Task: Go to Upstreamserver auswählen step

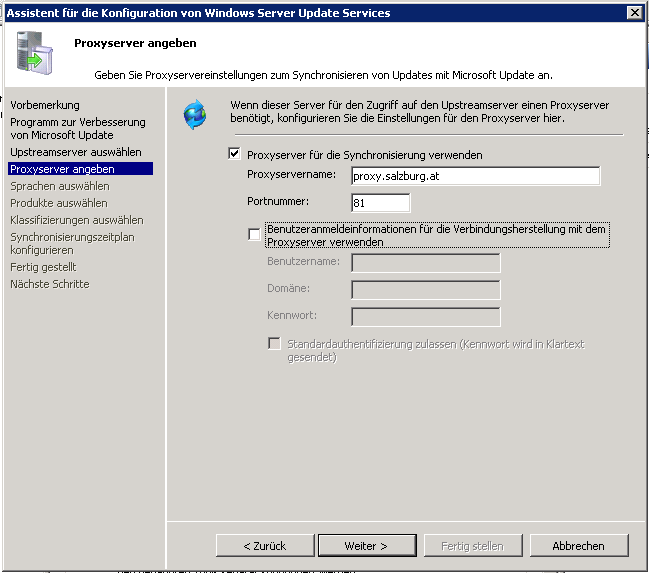Action: click(75, 152)
